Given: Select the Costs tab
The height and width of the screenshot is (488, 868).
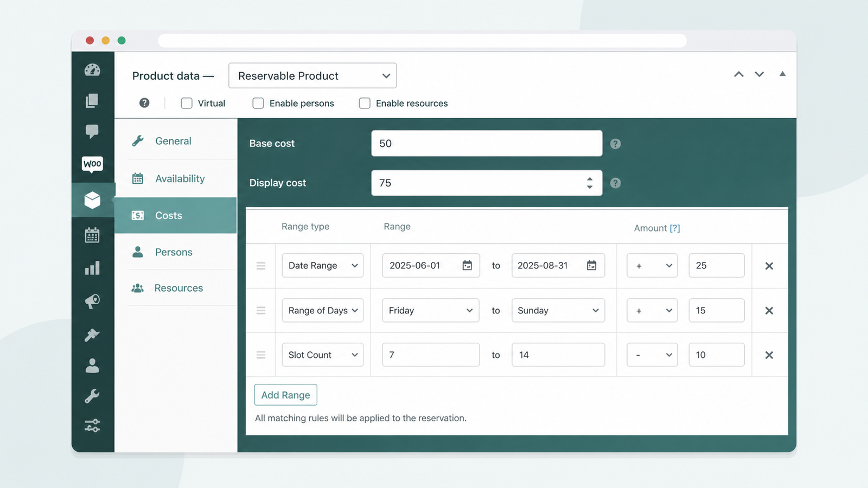Looking at the screenshot, I should (x=176, y=215).
